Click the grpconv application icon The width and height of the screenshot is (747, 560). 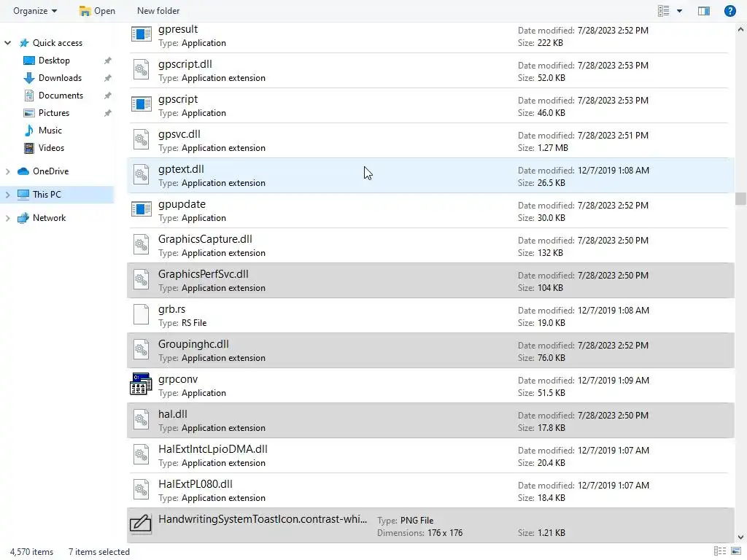pyautogui.click(x=141, y=385)
